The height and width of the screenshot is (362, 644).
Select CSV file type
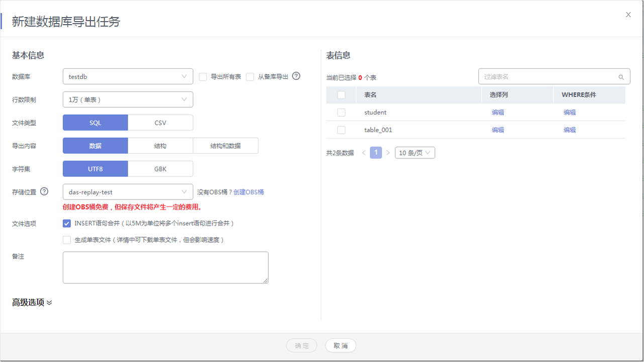(160, 123)
